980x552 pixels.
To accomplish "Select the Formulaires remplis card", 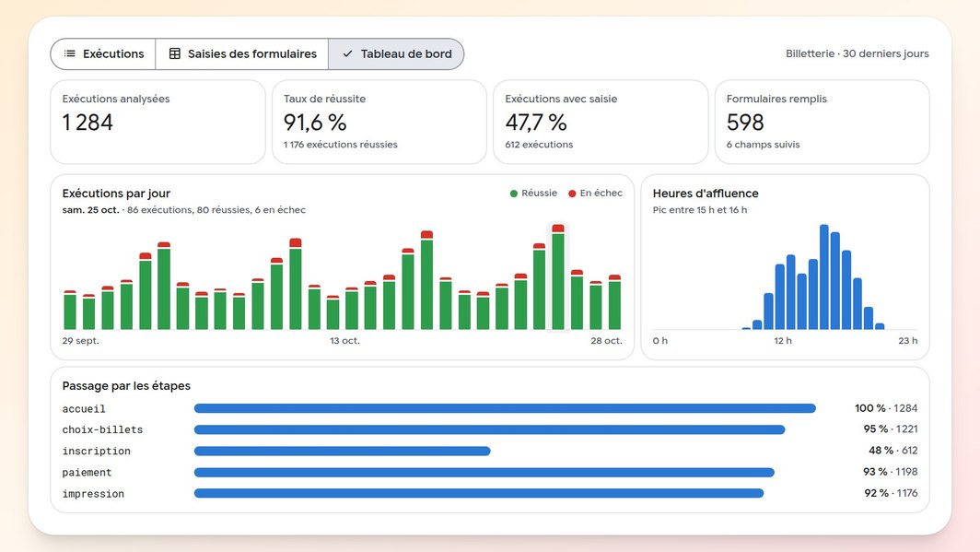I will pos(822,122).
